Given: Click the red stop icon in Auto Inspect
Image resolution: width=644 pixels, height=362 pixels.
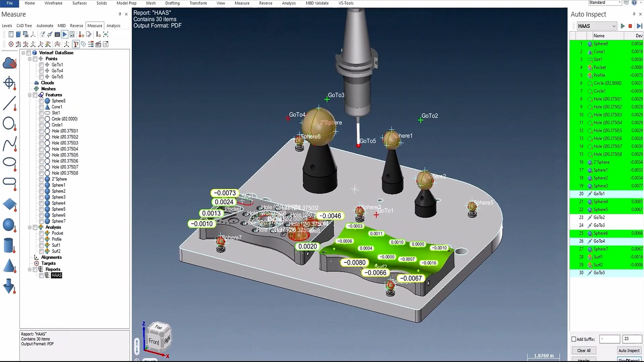Looking at the screenshot, I should pos(631,26).
